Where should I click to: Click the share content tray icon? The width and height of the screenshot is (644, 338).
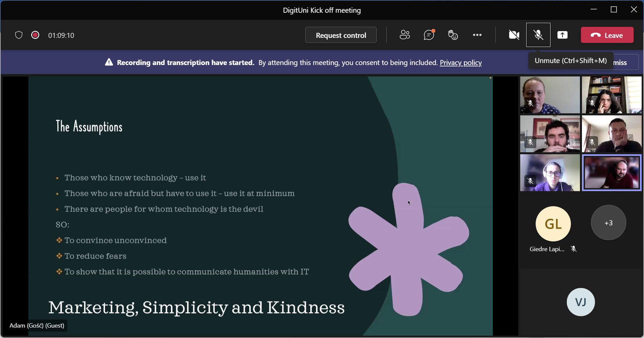[x=562, y=35]
